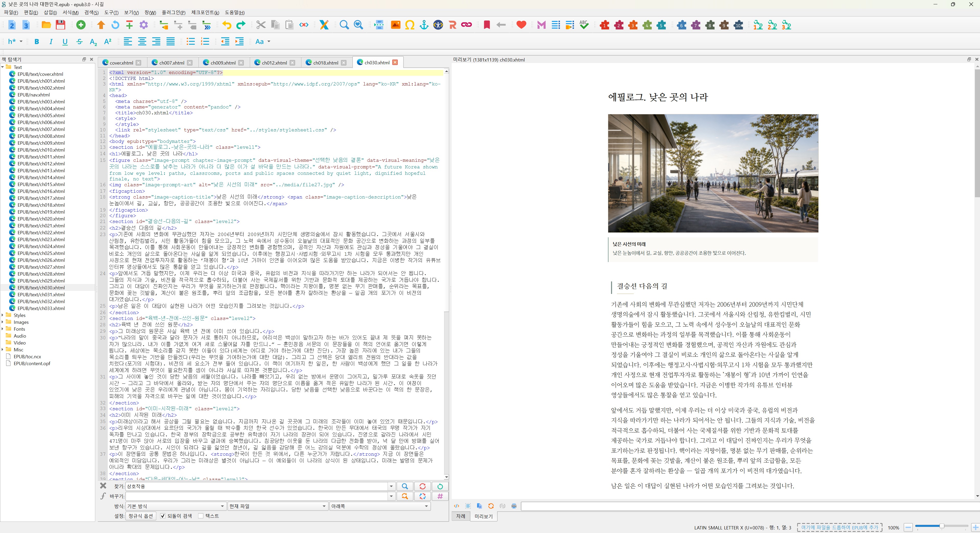Select EPUB/content.opf file
This screenshot has width=980, height=533.
(32, 363)
